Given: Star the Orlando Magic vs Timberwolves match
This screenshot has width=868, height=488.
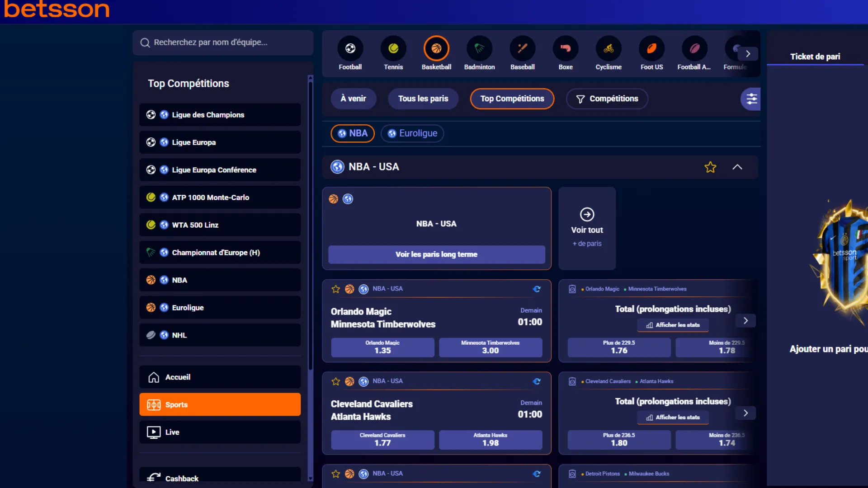Looking at the screenshot, I should tap(335, 289).
